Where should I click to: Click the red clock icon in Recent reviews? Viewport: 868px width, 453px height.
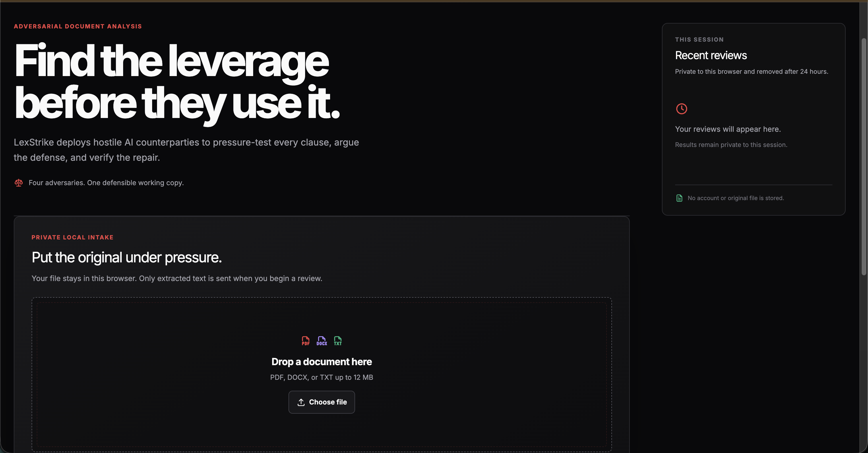tap(682, 109)
